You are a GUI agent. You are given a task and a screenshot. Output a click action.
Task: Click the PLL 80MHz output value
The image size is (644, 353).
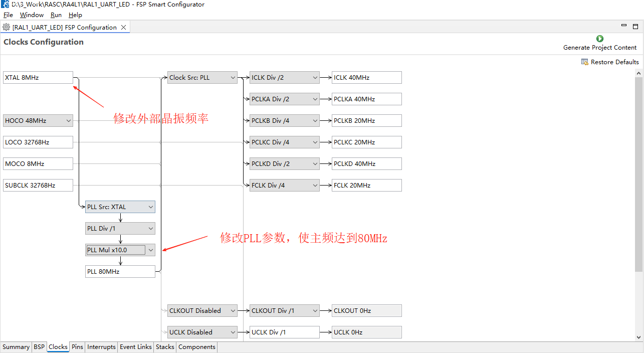pyautogui.click(x=120, y=272)
